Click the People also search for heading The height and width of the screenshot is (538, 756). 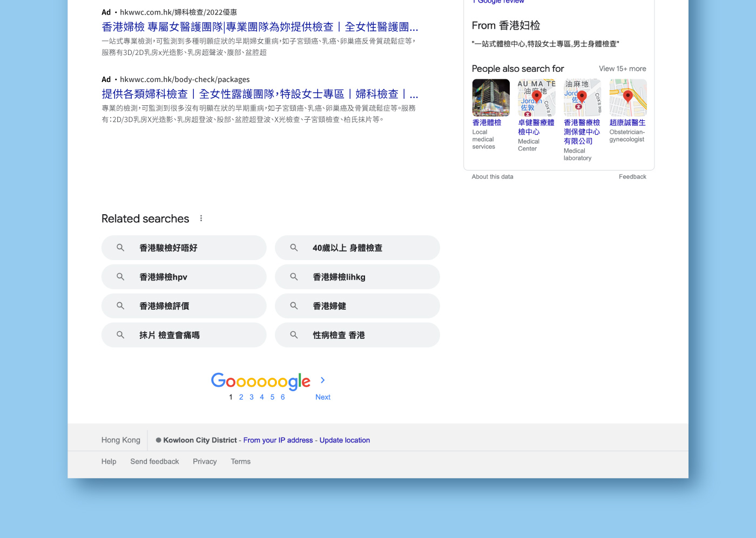(518, 69)
